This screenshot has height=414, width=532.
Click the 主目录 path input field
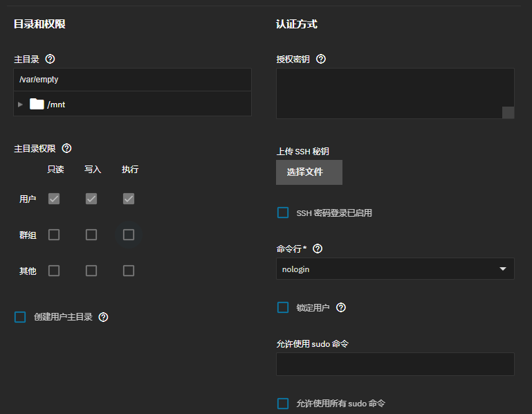[x=131, y=80]
